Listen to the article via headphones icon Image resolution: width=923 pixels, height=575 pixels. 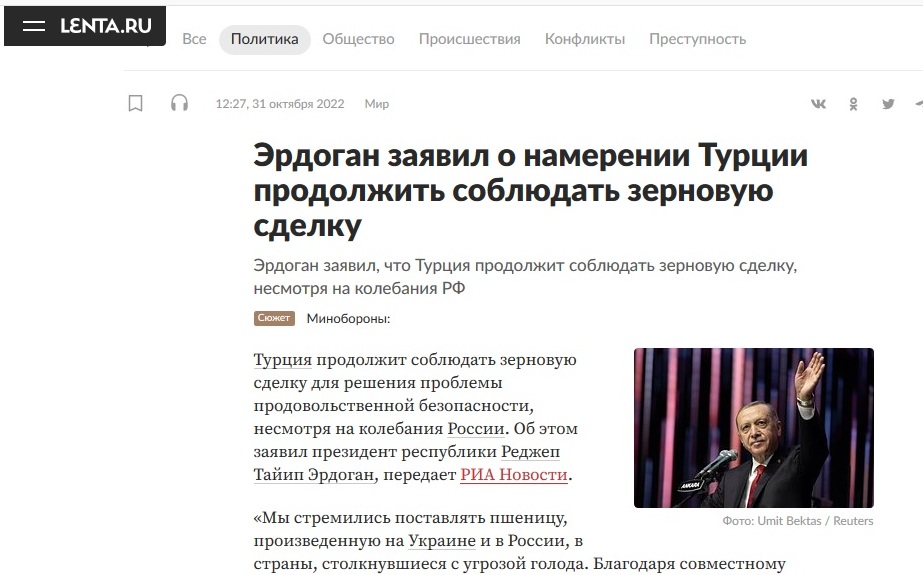tap(180, 104)
